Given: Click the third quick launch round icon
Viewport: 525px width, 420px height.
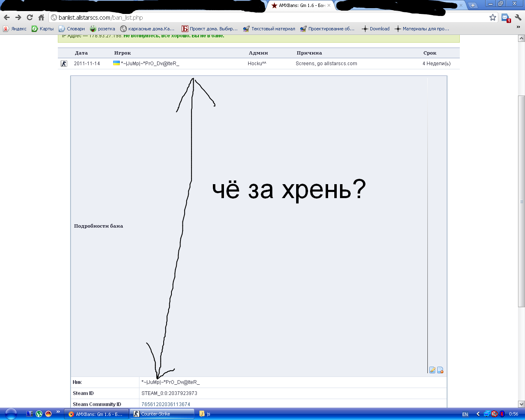Looking at the screenshot, I should 48,414.
